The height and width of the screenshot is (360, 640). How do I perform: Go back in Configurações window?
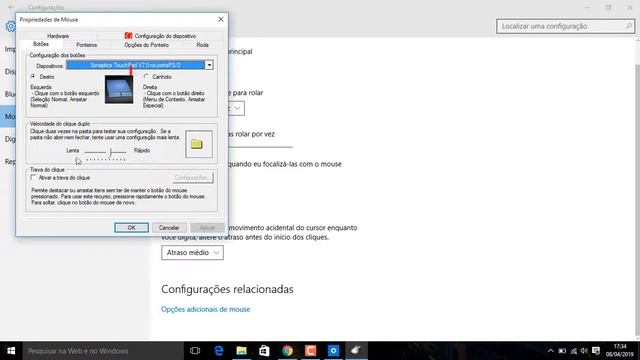(11, 7)
